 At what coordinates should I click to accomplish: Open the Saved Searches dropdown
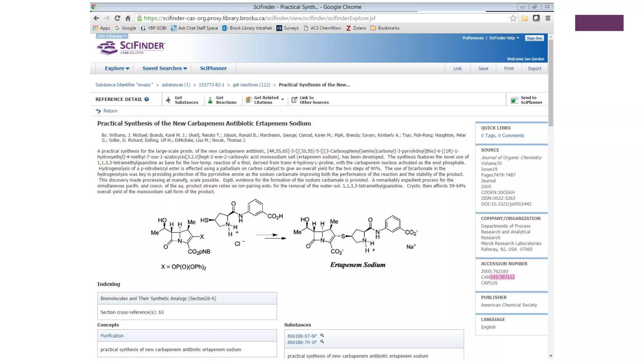pos(164,68)
